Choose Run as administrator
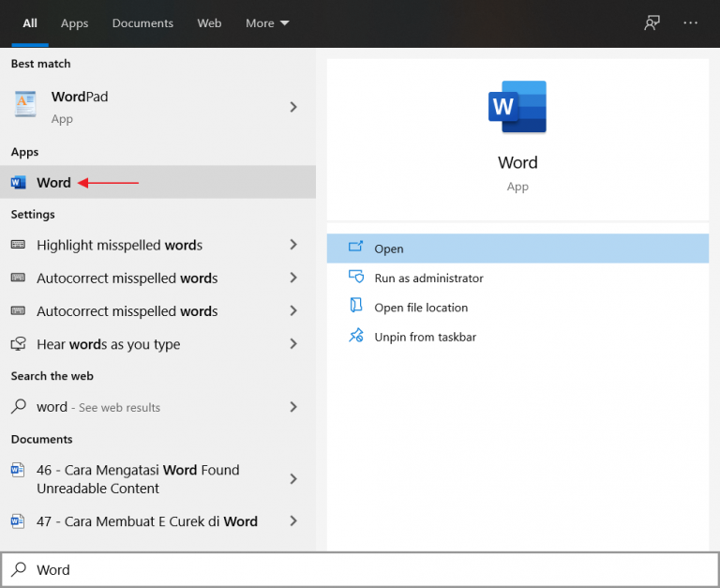Screen dimensions: 720x588 pyautogui.click(x=517, y=278)
